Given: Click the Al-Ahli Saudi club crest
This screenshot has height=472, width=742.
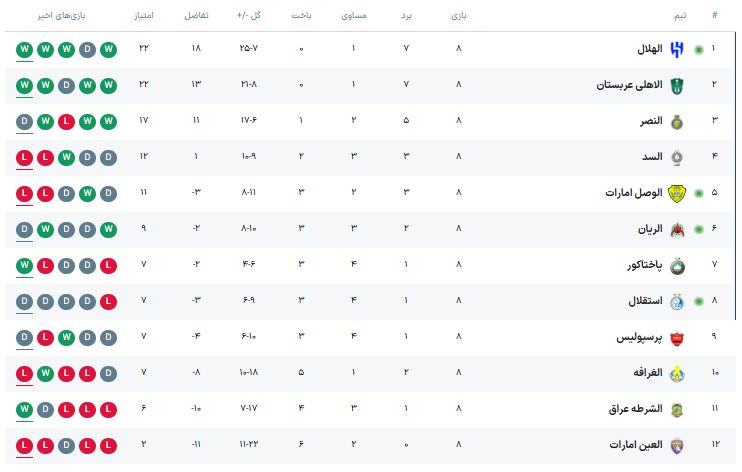Looking at the screenshot, I should [x=676, y=85].
